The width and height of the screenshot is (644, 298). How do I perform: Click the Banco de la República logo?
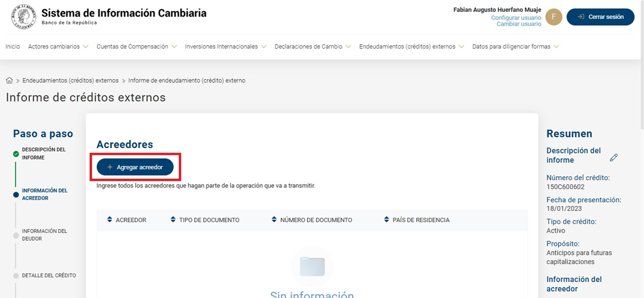point(23,17)
